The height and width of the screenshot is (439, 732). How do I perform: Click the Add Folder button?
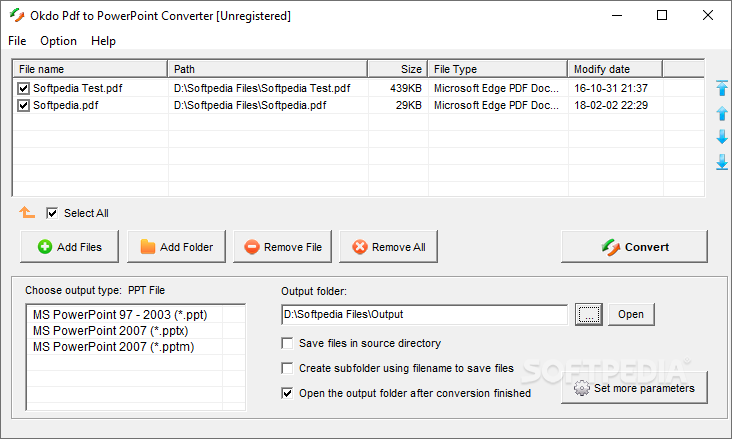click(x=176, y=247)
